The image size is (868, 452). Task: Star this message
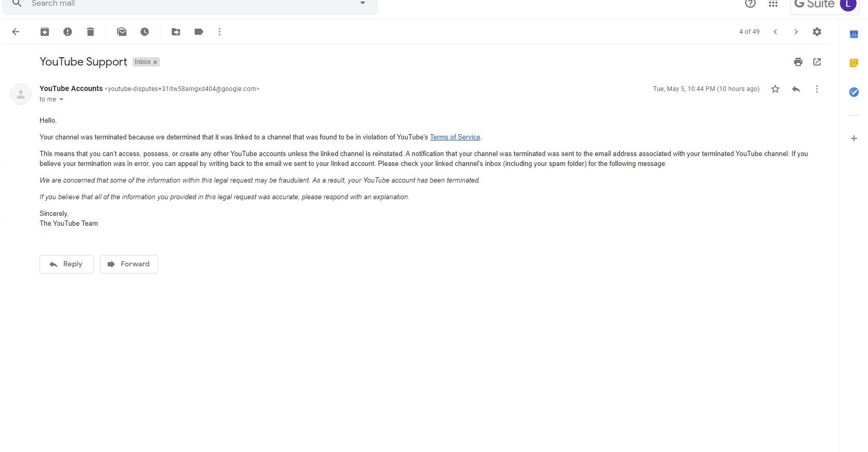775,89
